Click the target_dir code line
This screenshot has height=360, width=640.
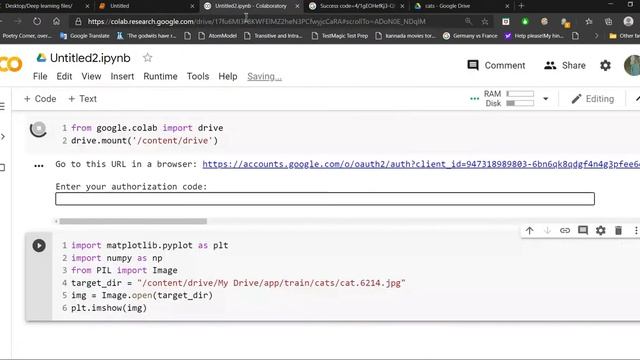pyautogui.click(x=238, y=283)
